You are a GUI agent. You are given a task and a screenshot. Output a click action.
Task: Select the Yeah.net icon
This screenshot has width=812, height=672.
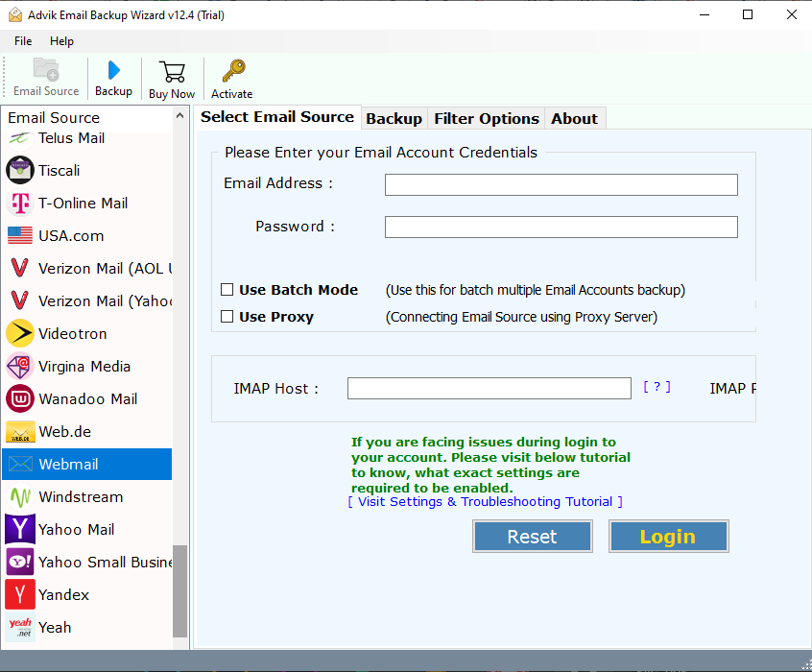(x=20, y=627)
